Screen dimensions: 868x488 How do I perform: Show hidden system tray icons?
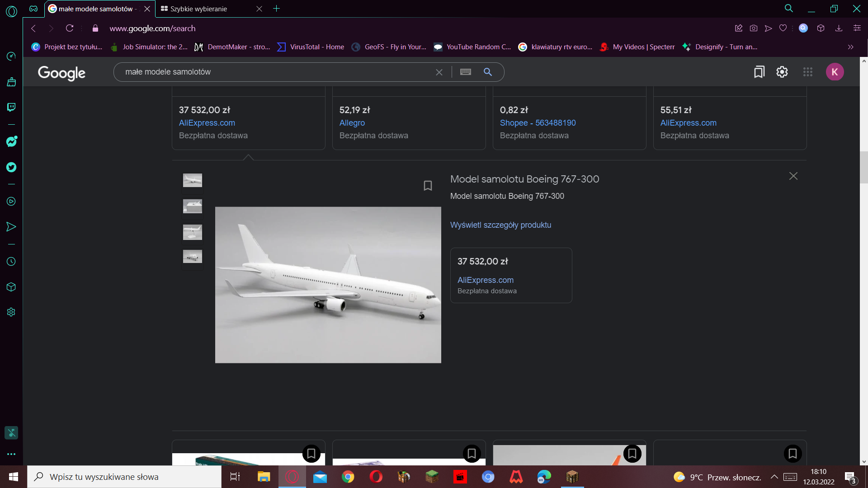(774, 477)
